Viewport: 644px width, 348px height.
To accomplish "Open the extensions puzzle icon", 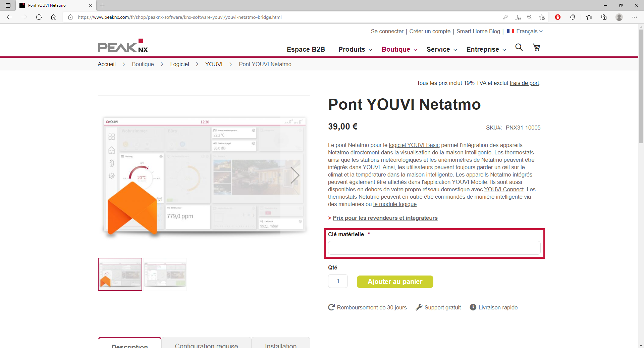I will tap(573, 17).
